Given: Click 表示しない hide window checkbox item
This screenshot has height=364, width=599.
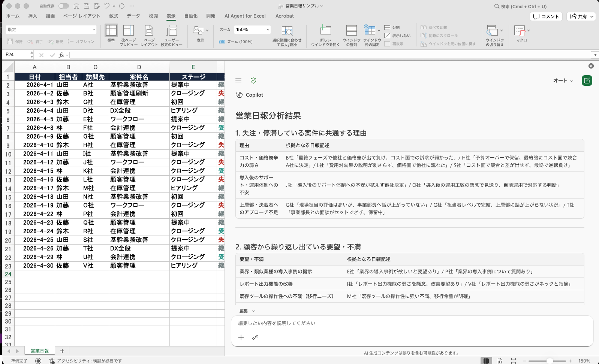Looking at the screenshot, I should [x=397, y=36].
